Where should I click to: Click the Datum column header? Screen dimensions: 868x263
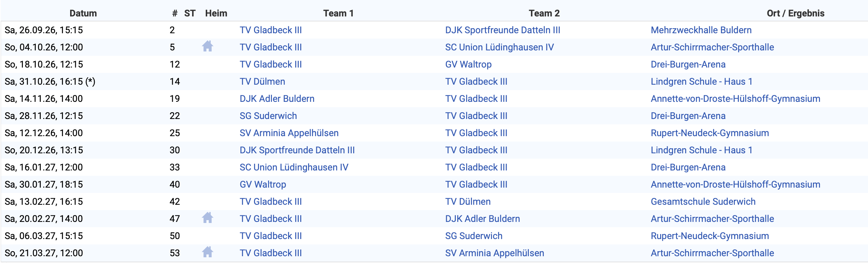point(83,13)
